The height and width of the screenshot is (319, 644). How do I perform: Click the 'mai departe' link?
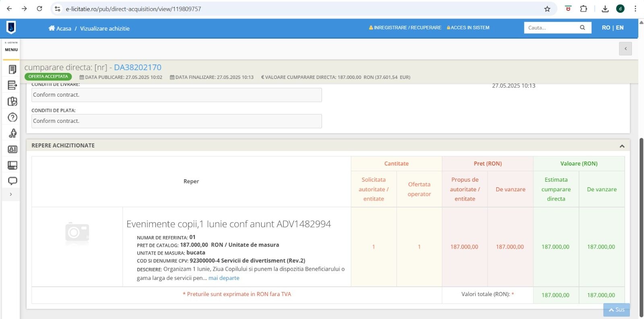pyautogui.click(x=224, y=278)
